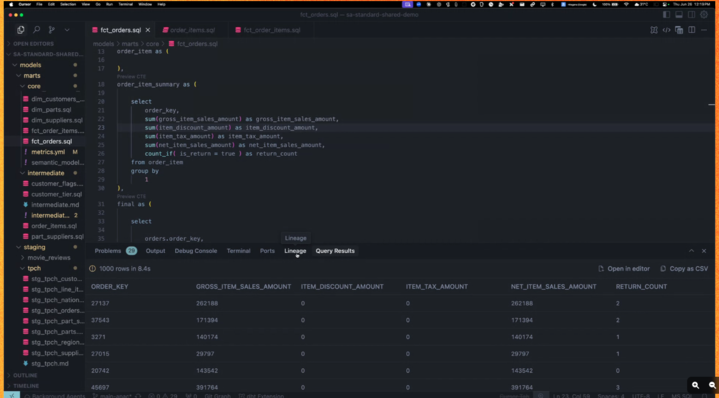Open stg_tpch.md in the explorer
Image resolution: width=719 pixels, height=398 pixels.
[x=50, y=364]
